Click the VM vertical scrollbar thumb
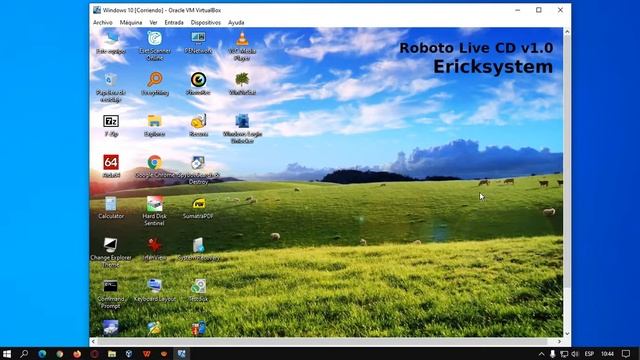The height and width of the screenshot is (360, 640). (x=567, y=161)
